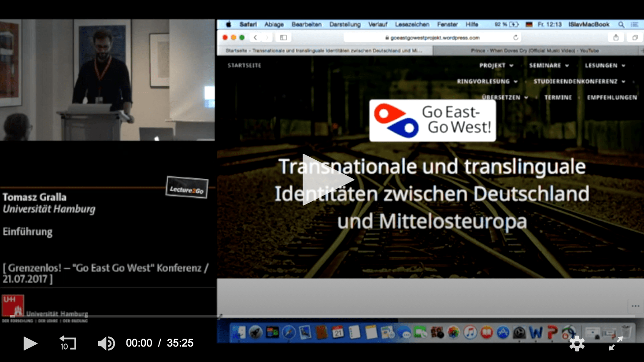Screen dimensions: 644x362
Task: Open Finder in the Dock
Action: (x=239, y=332)
